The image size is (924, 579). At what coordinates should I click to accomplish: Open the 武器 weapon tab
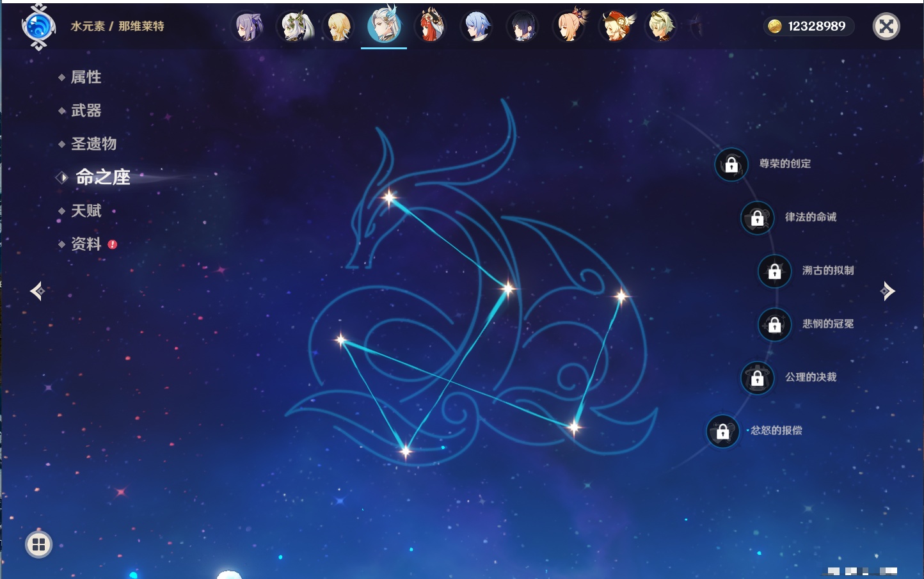tap(86, 111)
